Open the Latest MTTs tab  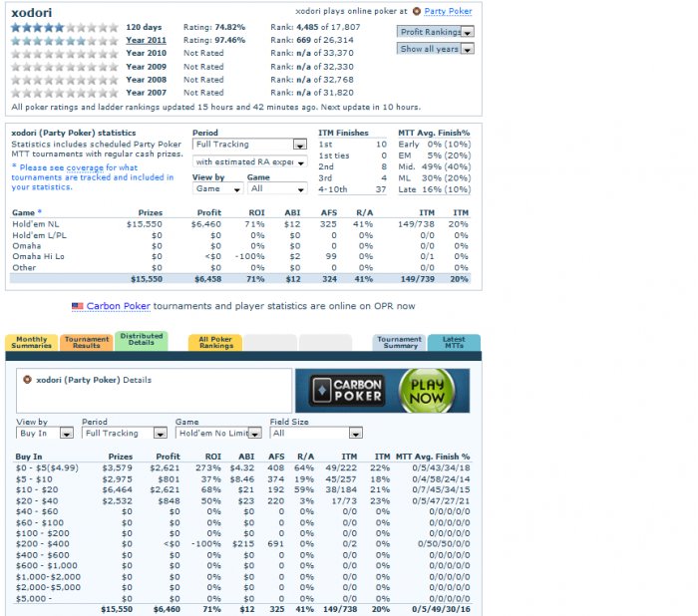coord(454,342)
